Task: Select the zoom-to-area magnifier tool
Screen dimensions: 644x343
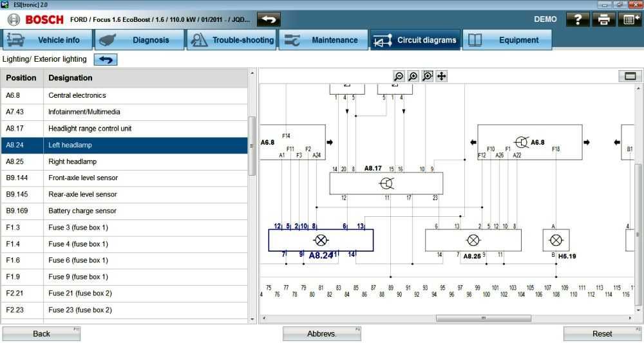Action: 427,77
